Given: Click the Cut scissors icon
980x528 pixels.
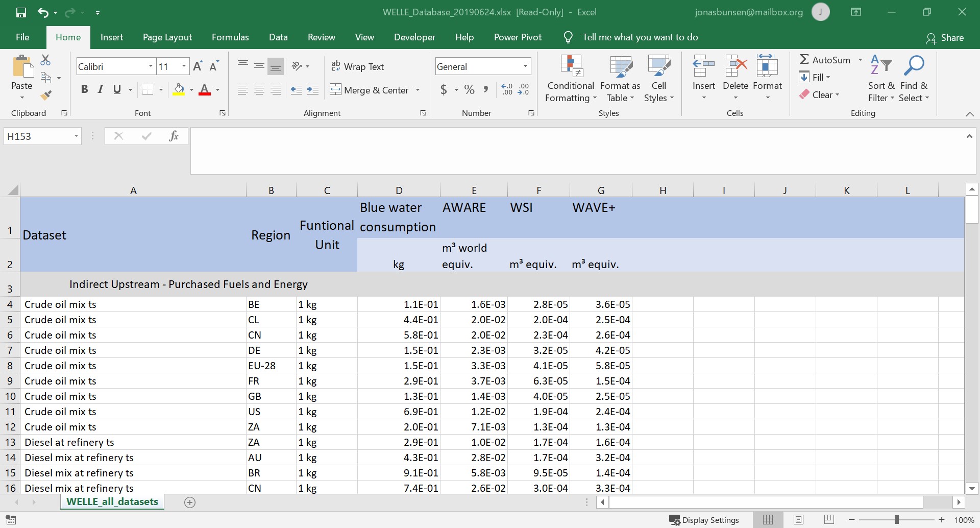Looking at the screenshot, I should (45, 60).
